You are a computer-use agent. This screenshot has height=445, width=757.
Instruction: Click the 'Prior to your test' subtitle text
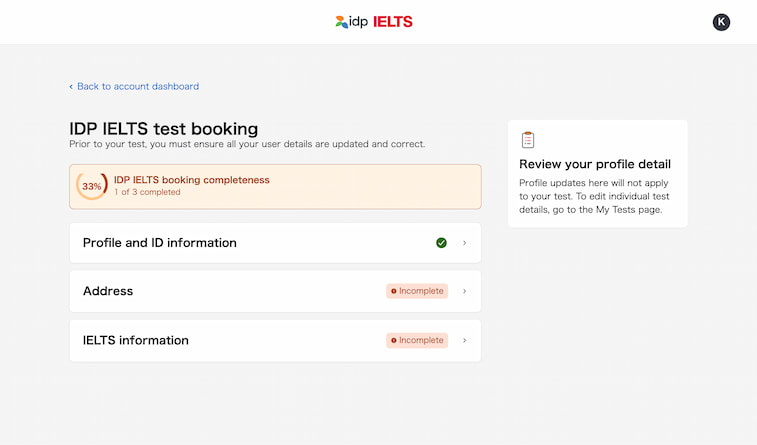pos(247,144)
